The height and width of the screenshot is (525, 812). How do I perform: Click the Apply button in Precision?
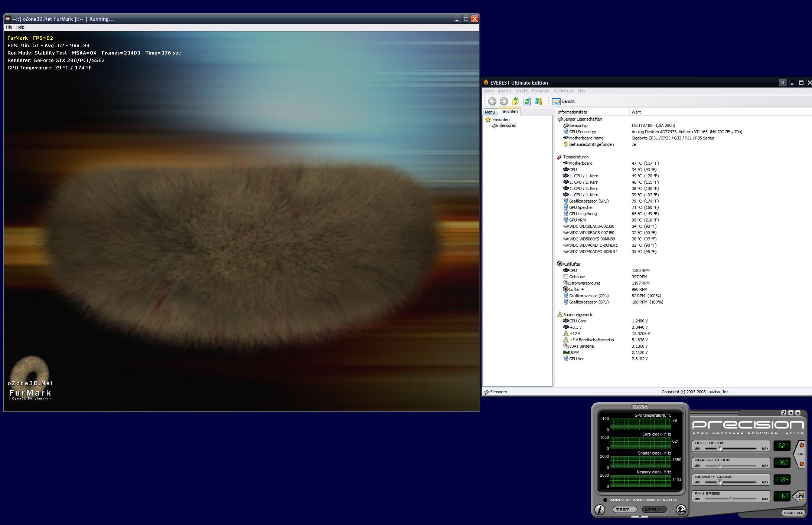654,510
